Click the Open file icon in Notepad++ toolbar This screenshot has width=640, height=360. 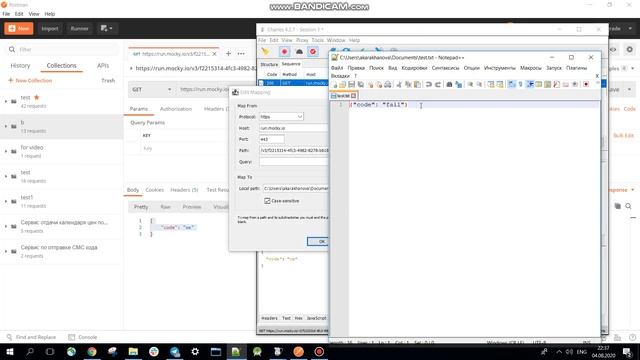[342, 84]
